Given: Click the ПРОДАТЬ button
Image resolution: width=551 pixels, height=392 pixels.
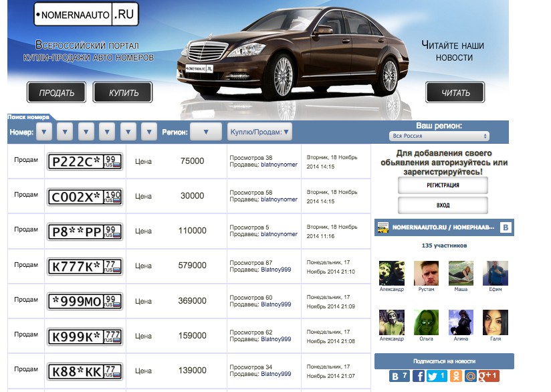Looking at the screenshot, I should (57, 92).
